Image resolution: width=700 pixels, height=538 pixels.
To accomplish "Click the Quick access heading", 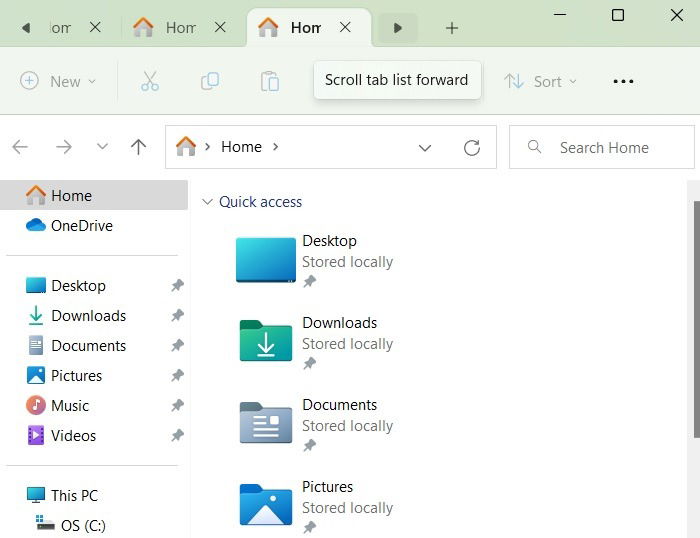I will [x=260, y=202].
